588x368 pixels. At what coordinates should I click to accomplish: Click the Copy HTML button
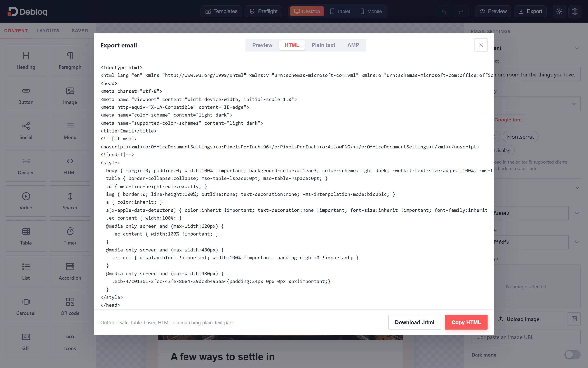(x=466, y=322)
